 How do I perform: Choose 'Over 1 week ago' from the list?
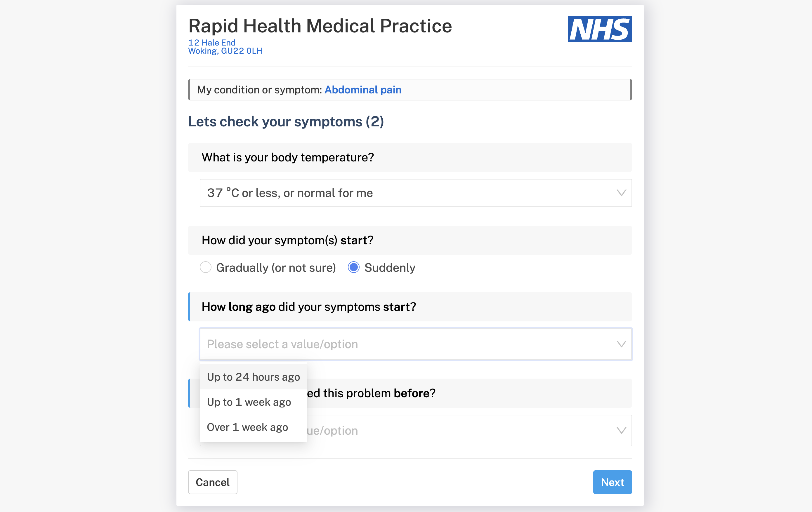click(247, 427)
